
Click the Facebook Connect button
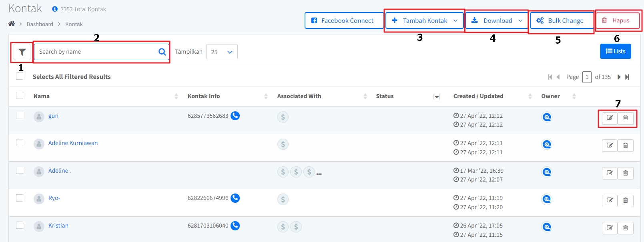(344, 20)
